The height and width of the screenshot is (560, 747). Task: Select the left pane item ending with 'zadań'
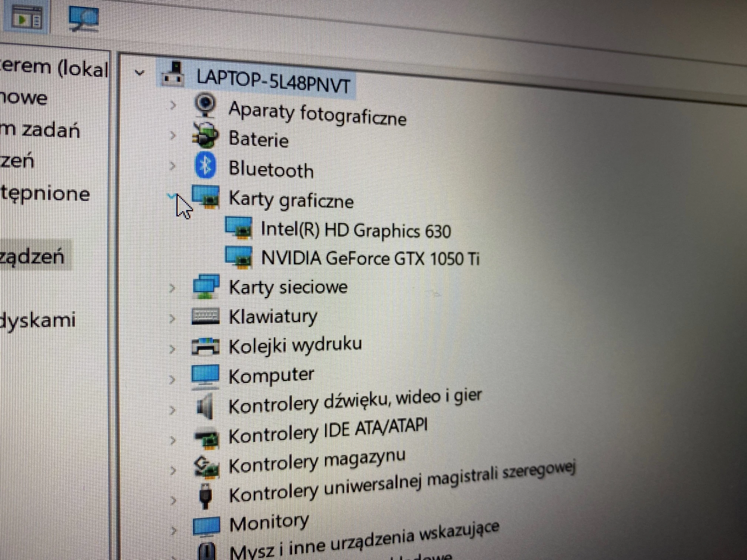(x=40, y=130)
